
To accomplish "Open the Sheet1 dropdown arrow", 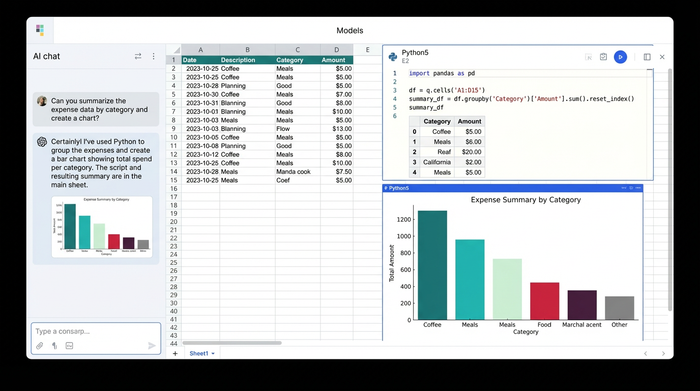I will (x=213, y=354).
